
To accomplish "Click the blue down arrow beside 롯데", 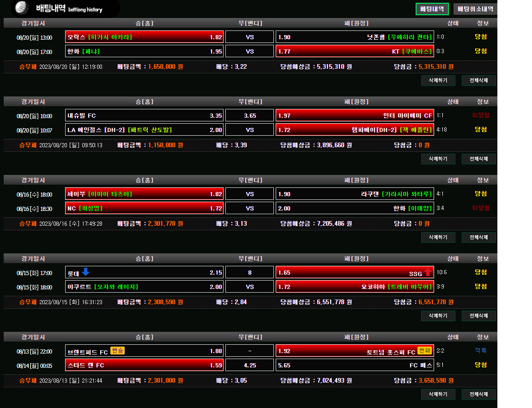I will tap(85, 272).
